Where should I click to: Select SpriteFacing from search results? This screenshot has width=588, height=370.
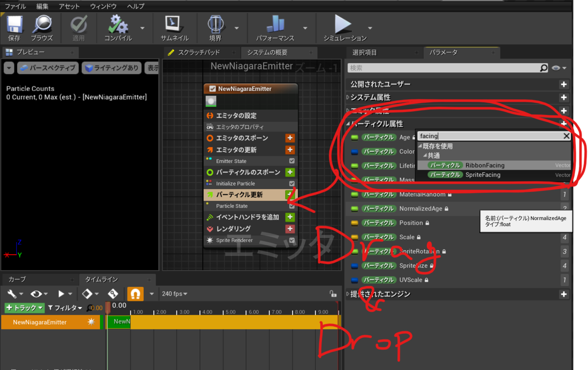coord(493,175)
